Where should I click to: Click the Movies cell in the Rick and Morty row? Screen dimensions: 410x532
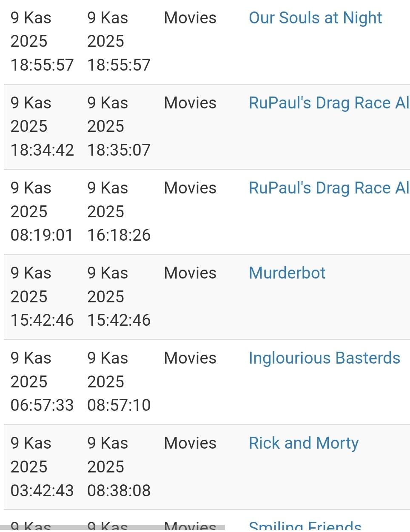(190, 443)
